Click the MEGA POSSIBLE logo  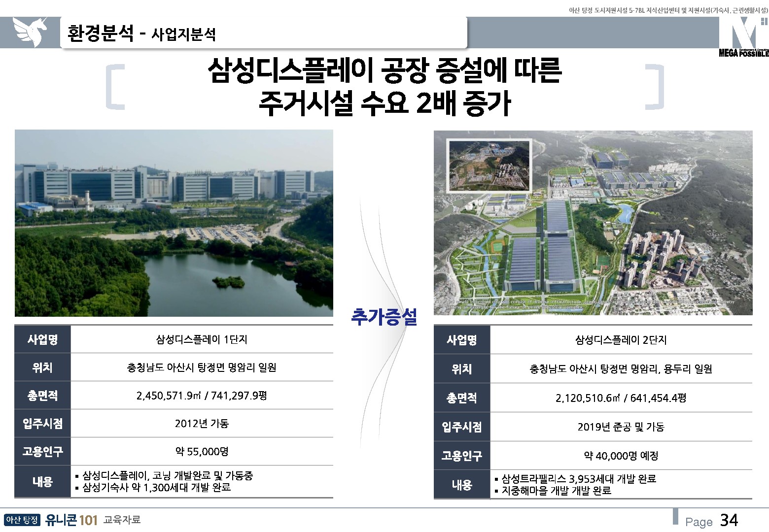tap(744, 37)
